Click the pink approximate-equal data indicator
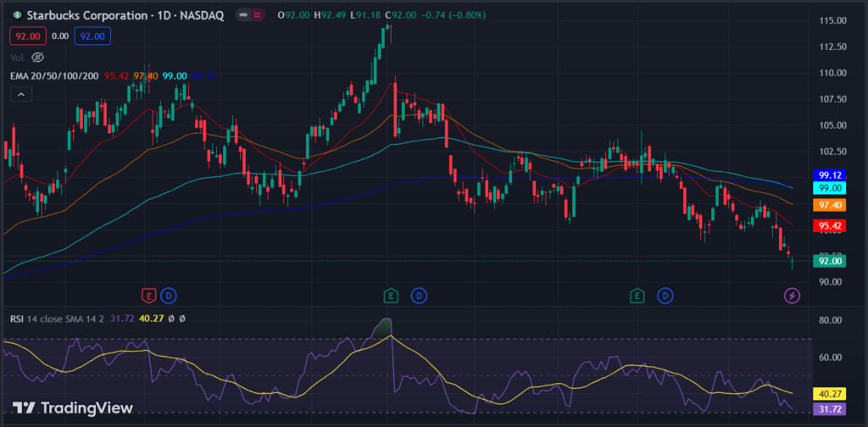 [257, 15]
